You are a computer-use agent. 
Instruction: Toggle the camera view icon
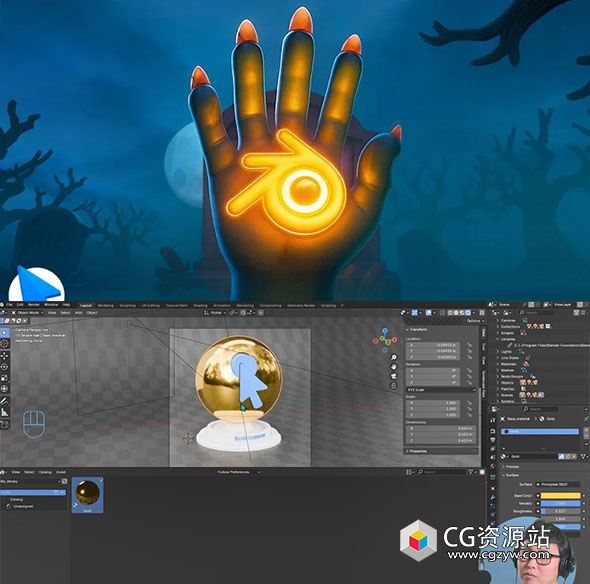pyautogui.click(x=394, y=376)
